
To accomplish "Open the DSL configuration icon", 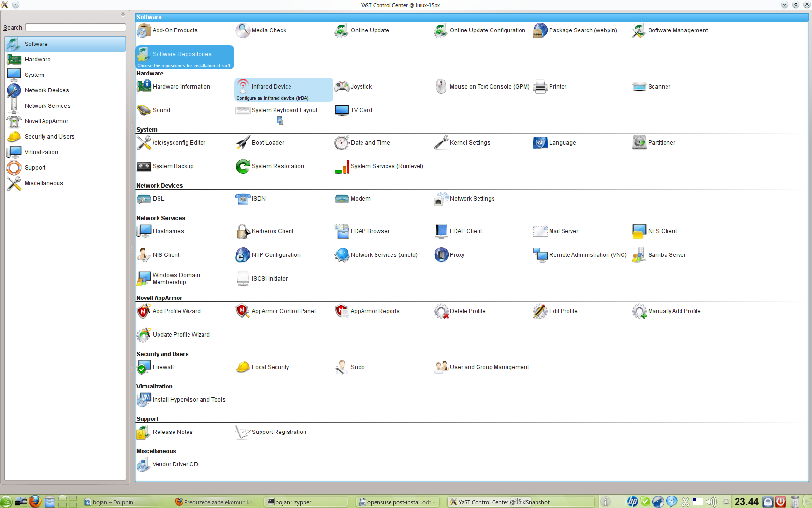I will coord(144,199).
